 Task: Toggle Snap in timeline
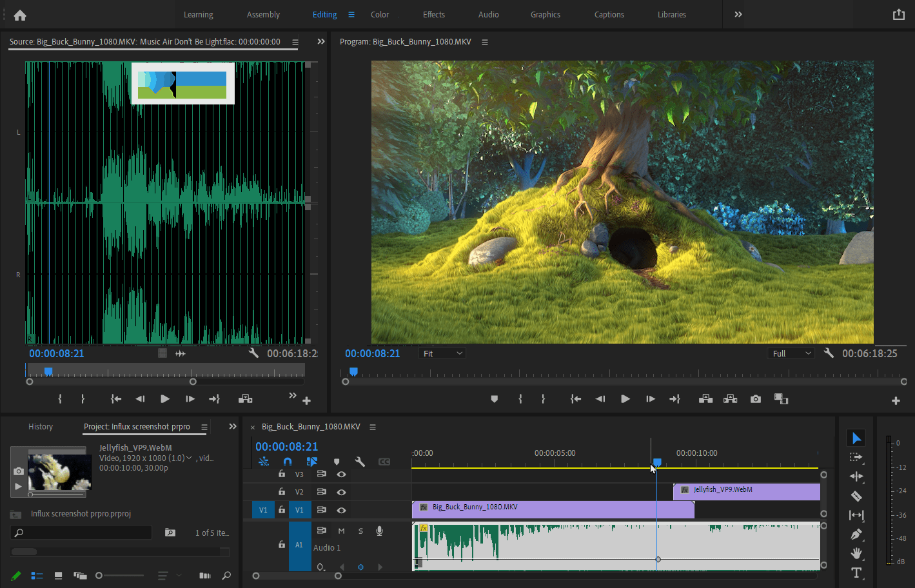coord(288,462)
